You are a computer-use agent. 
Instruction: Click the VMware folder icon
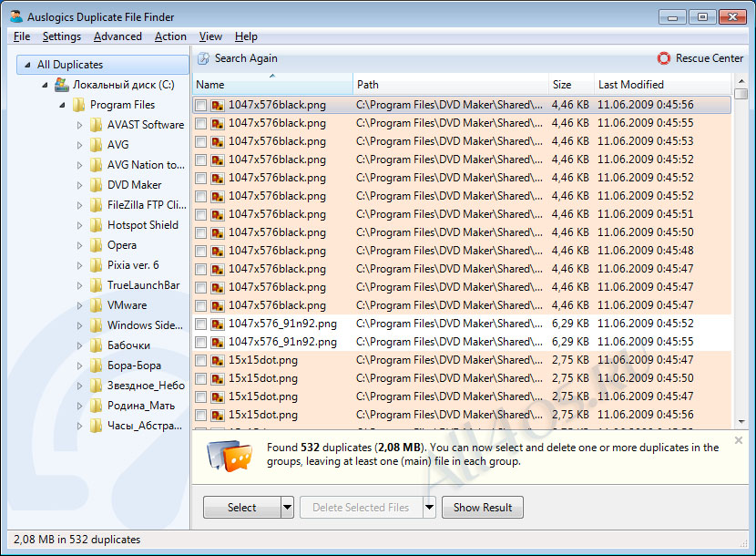[96, 305]
